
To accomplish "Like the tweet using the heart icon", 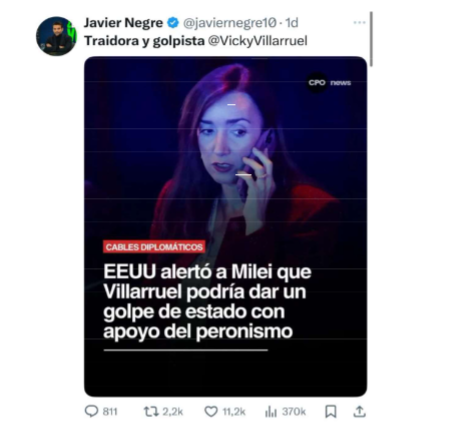I will tap(211, 412).
